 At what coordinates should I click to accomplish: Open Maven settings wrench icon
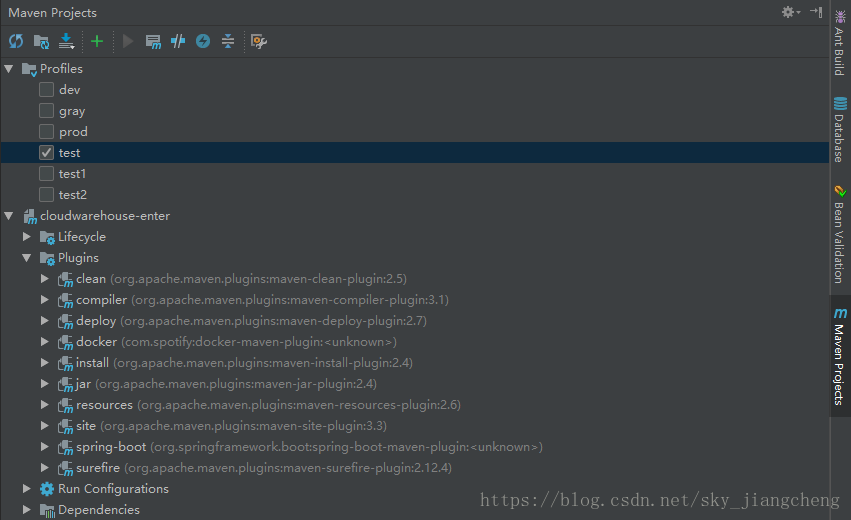[259, 41]
